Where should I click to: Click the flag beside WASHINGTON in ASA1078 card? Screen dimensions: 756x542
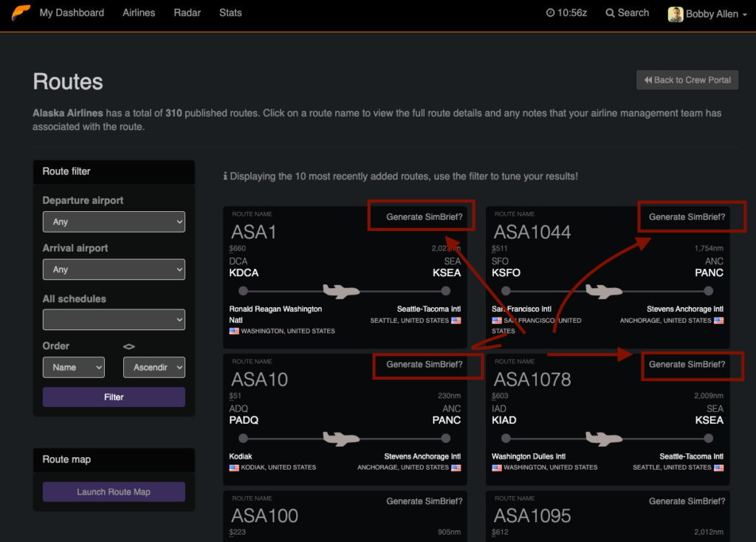click(x=497, y=467)
